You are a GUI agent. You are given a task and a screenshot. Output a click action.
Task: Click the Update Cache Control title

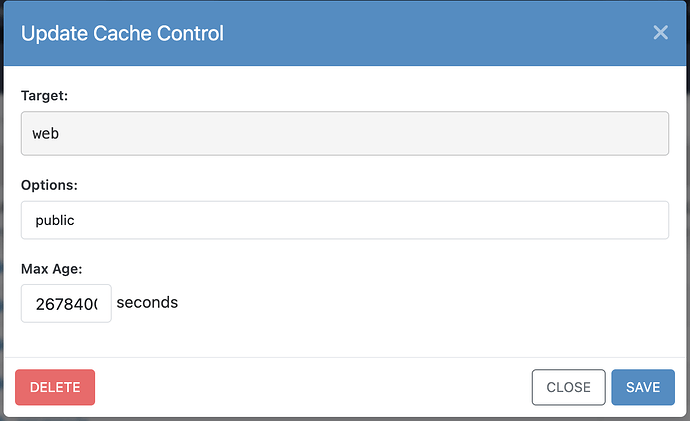coord(122,33)
